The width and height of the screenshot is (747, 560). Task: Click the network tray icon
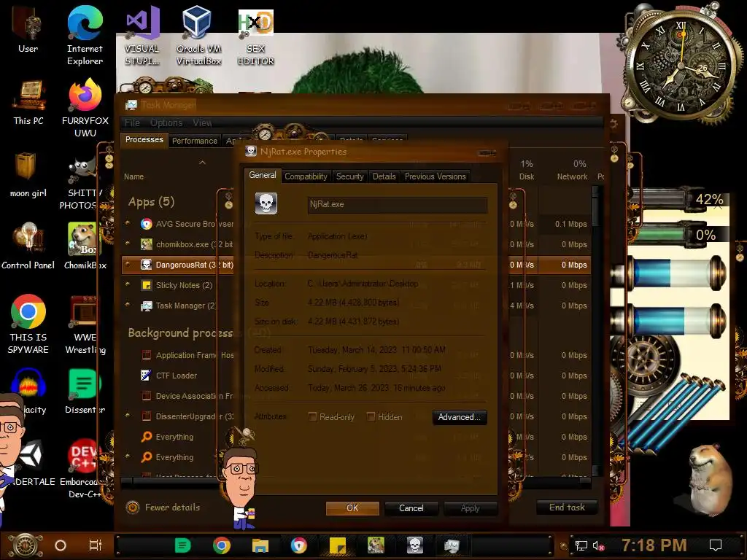coord(581,545)
